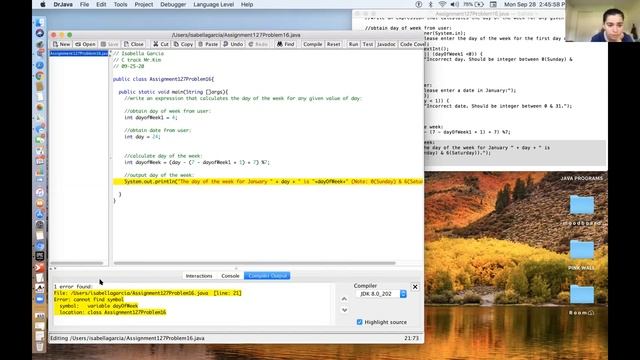Open the Trash in the Dock
The image size is (640, 360).
coord(40,347)
